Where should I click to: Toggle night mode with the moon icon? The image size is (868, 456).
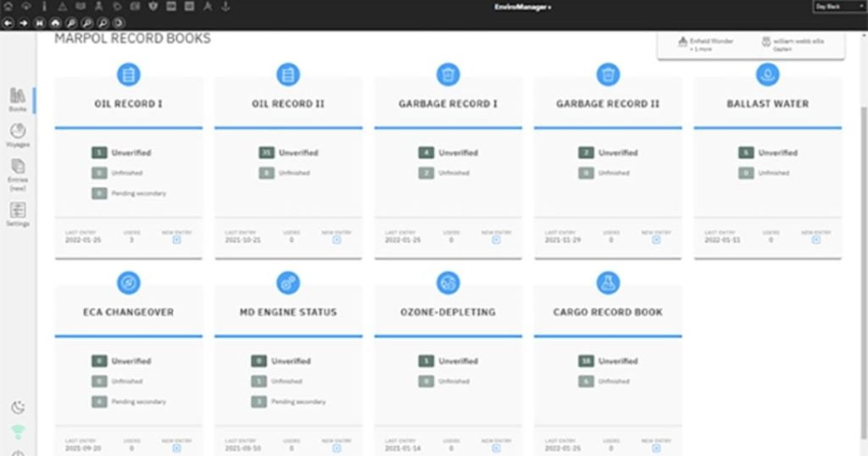coord(18,408)
